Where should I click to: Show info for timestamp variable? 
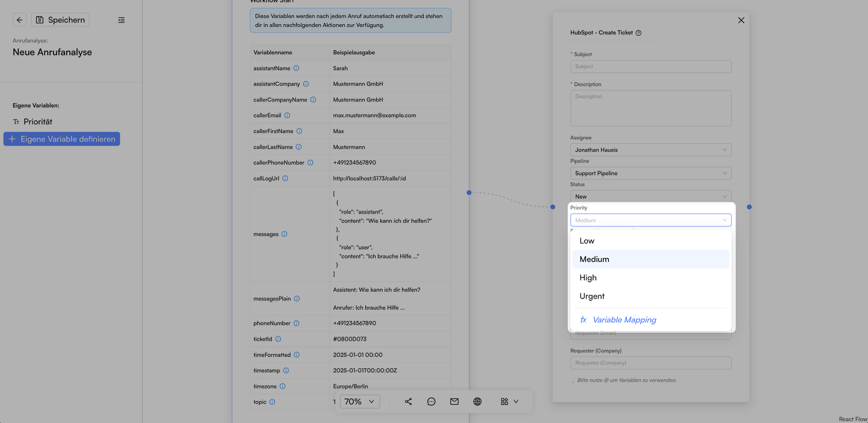(x=286, y=371)
